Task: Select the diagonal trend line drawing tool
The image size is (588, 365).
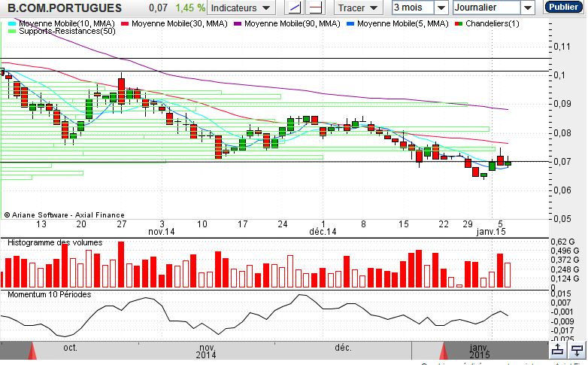Action: (295, 8)
